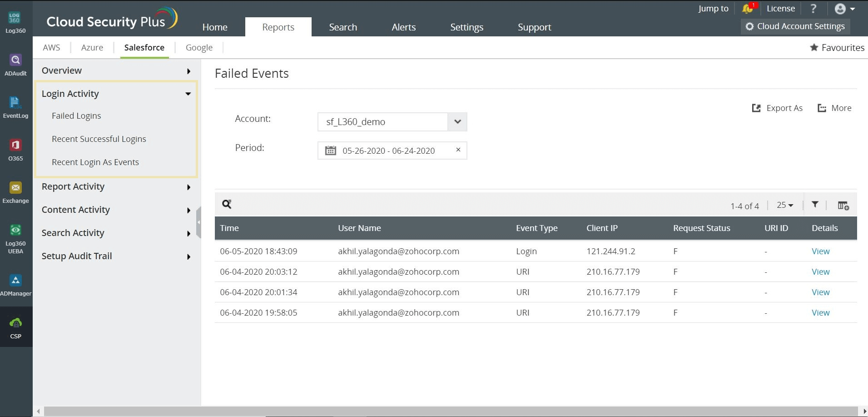Open the More options menu
The image size is (868, 417).
[834, 108]
